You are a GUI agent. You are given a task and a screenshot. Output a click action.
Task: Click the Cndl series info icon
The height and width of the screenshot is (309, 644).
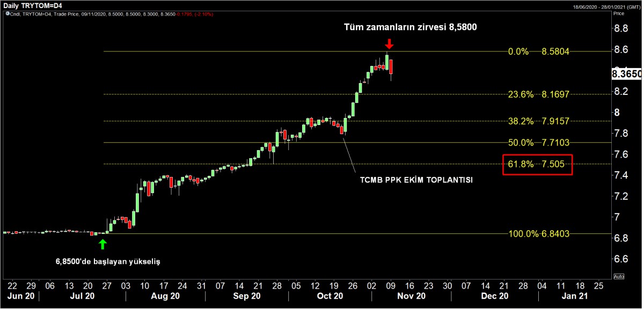[8, 13]
